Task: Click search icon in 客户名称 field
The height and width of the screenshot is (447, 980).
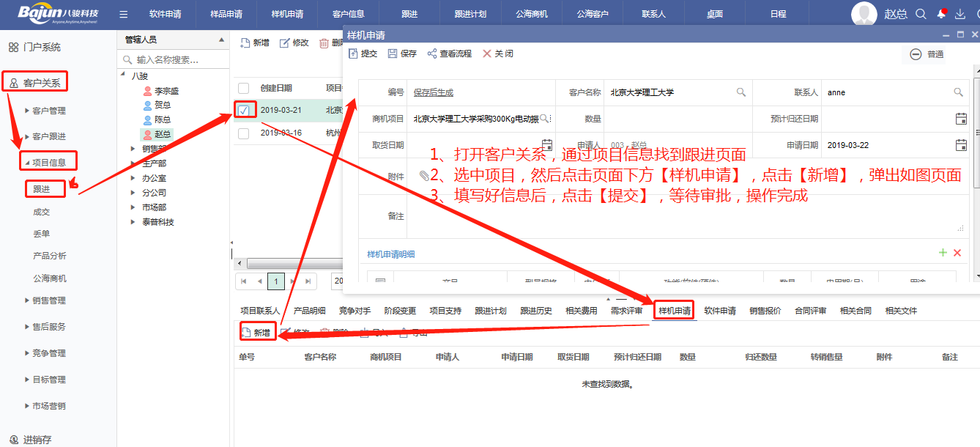Action: click(741, 92)
